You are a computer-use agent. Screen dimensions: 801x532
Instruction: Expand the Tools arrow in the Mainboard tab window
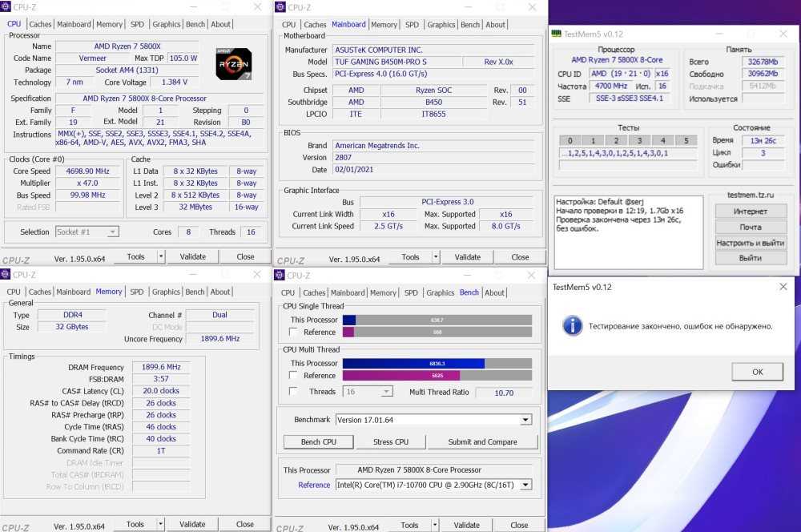click(x=436, y=257)
